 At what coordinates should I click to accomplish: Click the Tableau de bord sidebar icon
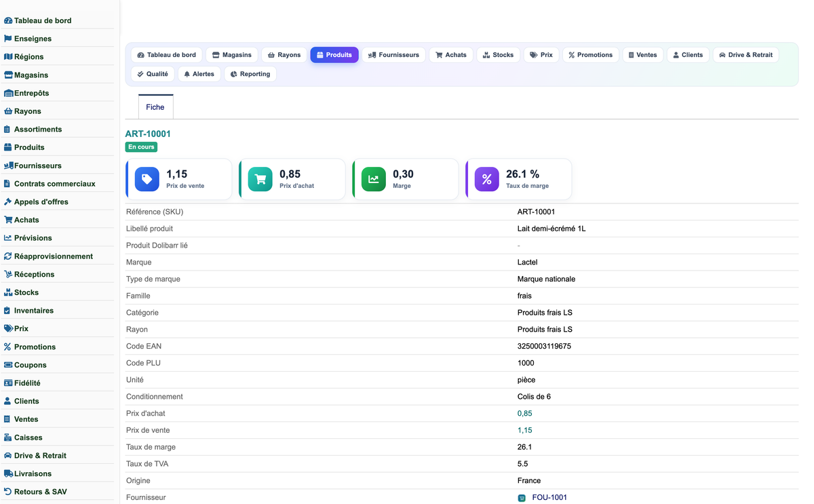[8, 21]
